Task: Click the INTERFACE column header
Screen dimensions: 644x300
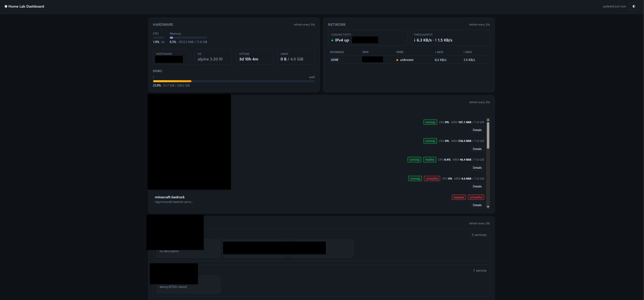Action: 337,52
